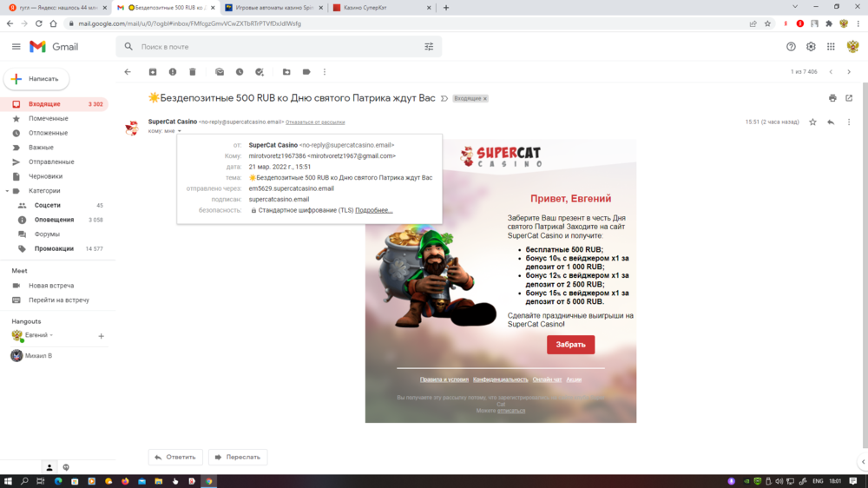Click the Ответить reply button
The image size is (868, 488).
click(x=175, y=457)
